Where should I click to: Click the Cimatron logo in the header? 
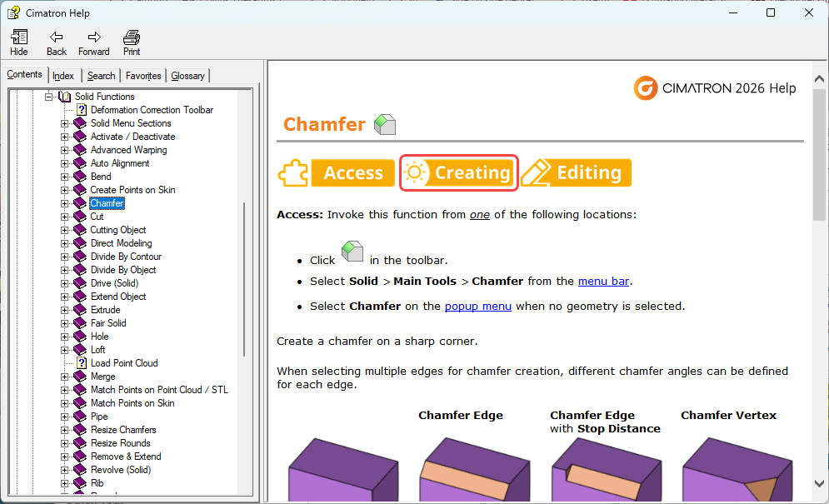point(646,87)
